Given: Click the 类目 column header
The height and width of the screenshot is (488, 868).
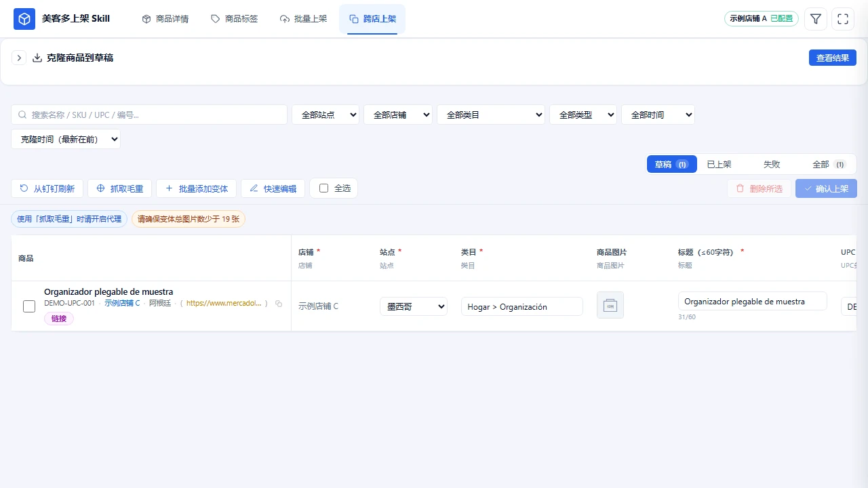Looking at the screenshot, I should [x=469, y=251].
